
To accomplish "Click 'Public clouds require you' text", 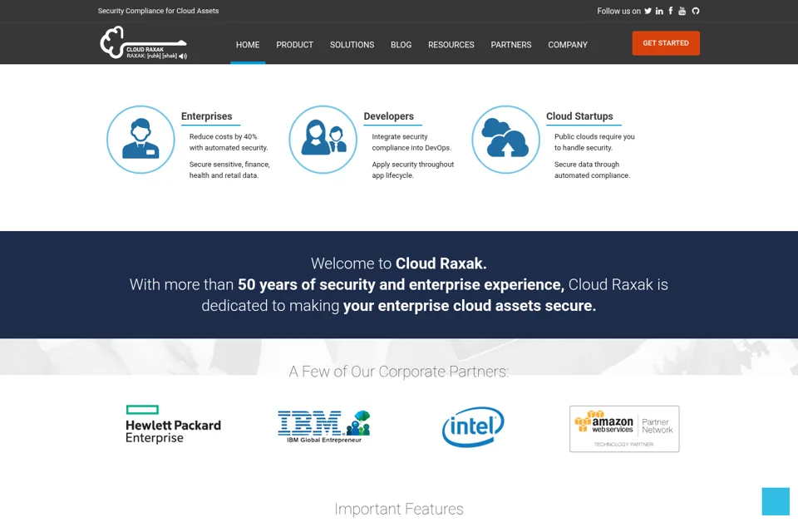I will tap(594, 136).
